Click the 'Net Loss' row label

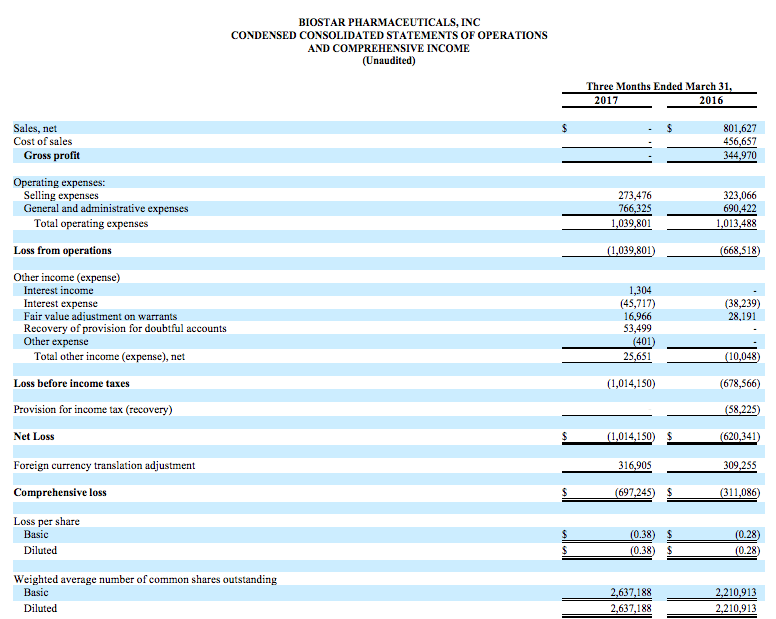coord(34,436)
